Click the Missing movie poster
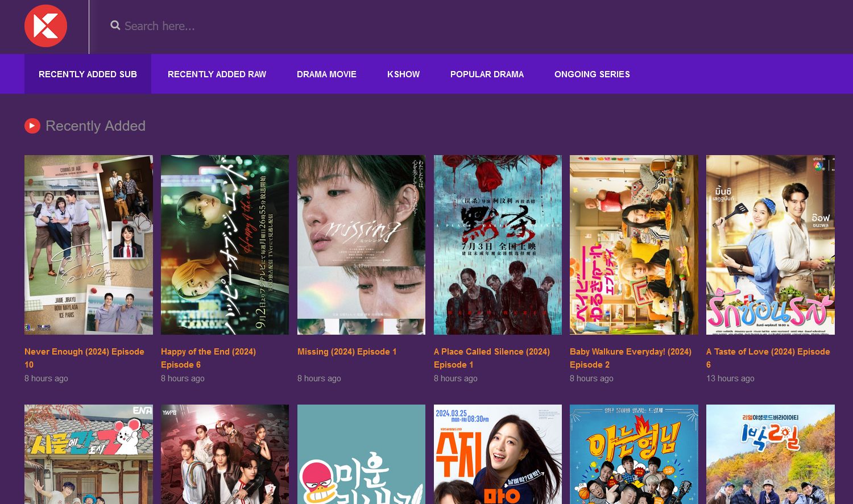This screenshot has width=853, height=504. [361, 245]
